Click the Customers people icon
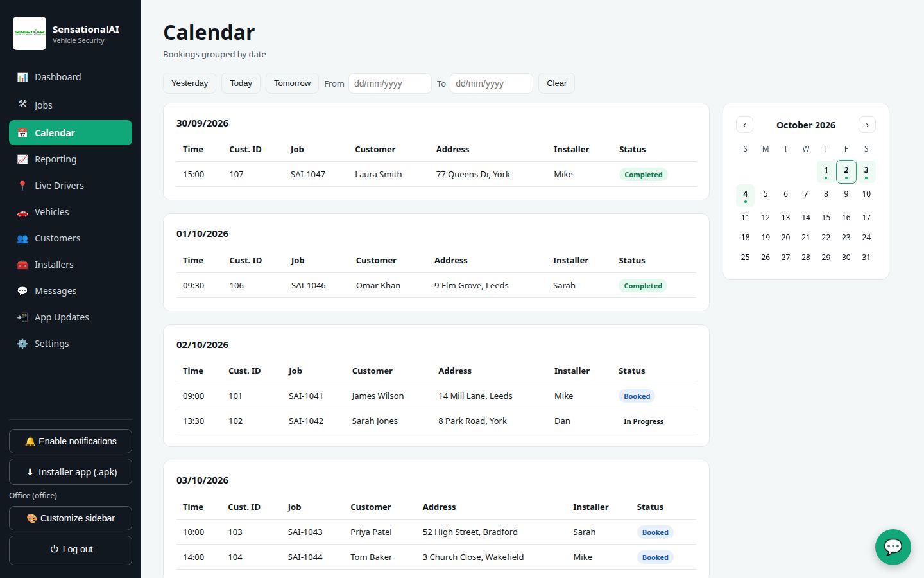Viewport: 924px width, 578px height. click(x=22, y=238)
